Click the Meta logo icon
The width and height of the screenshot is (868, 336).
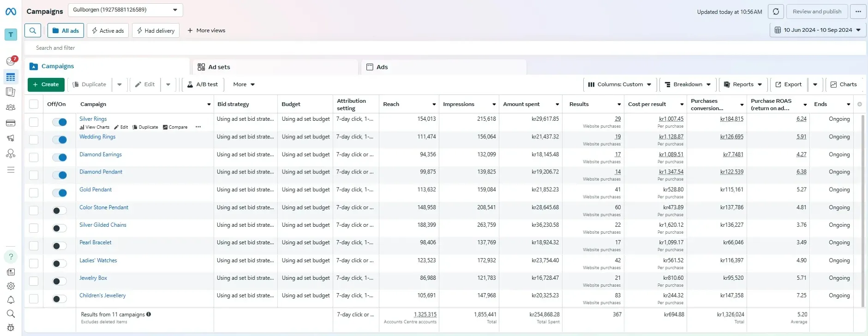[11, 12]
